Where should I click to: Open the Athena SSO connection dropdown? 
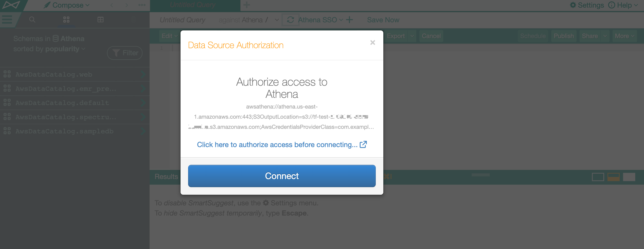pyautogui.click(x=320, y=20)
